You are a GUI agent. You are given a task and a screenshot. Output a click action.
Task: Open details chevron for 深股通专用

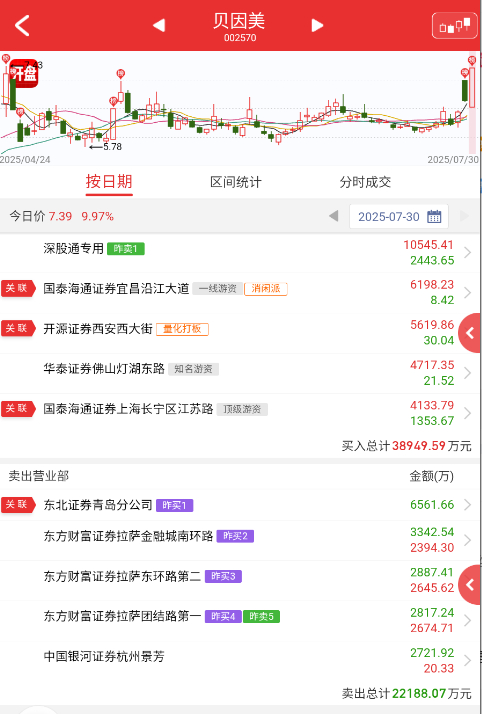tap(467, 253)
